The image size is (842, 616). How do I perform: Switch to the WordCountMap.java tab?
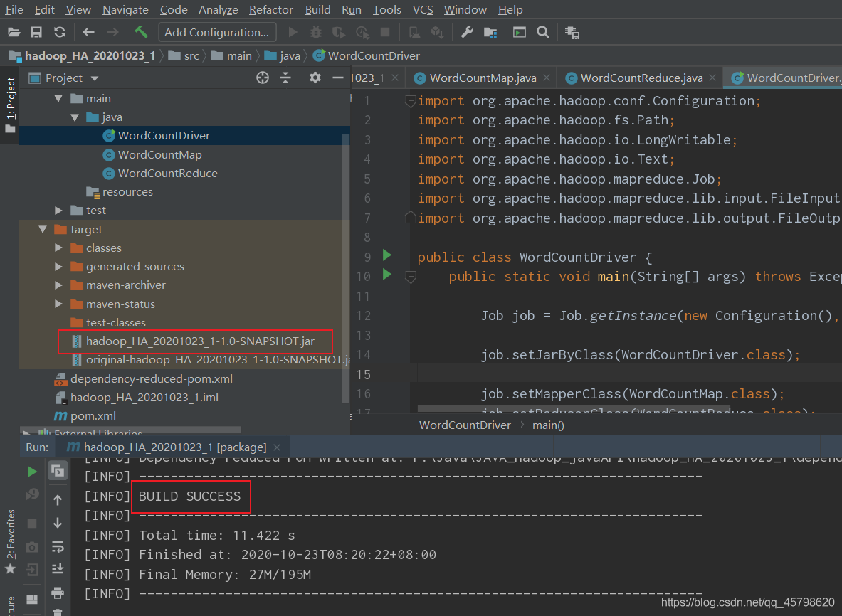pos(483,78)
